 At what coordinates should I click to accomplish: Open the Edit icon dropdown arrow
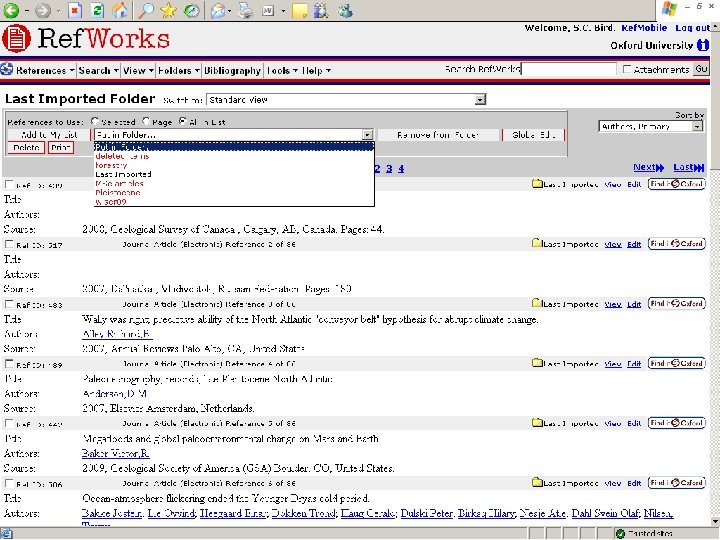pos(283,11)
